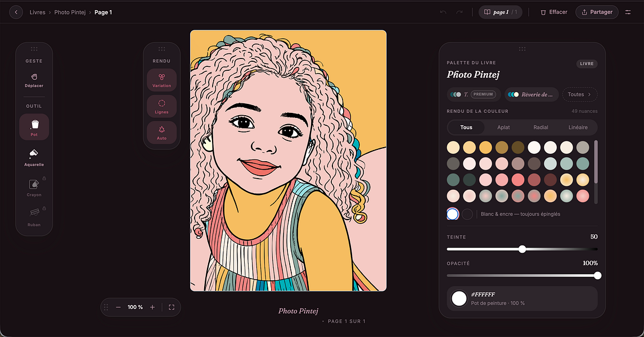This screenshot has height=337, width=644.
Task: Pick the pinned white swatch
Action: (x=453, y=214)
